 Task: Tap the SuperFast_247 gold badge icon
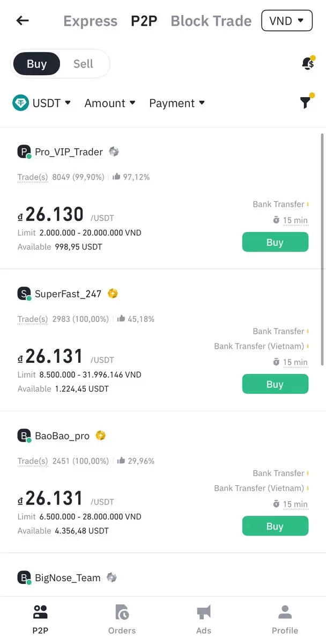point(113,294)
